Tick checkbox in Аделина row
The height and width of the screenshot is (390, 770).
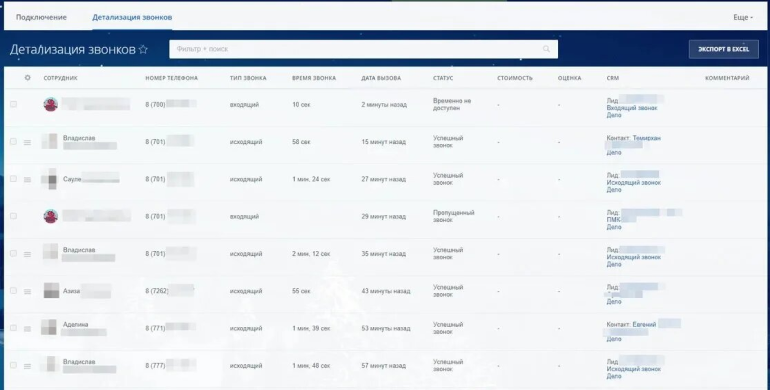[x=13, y=328]
